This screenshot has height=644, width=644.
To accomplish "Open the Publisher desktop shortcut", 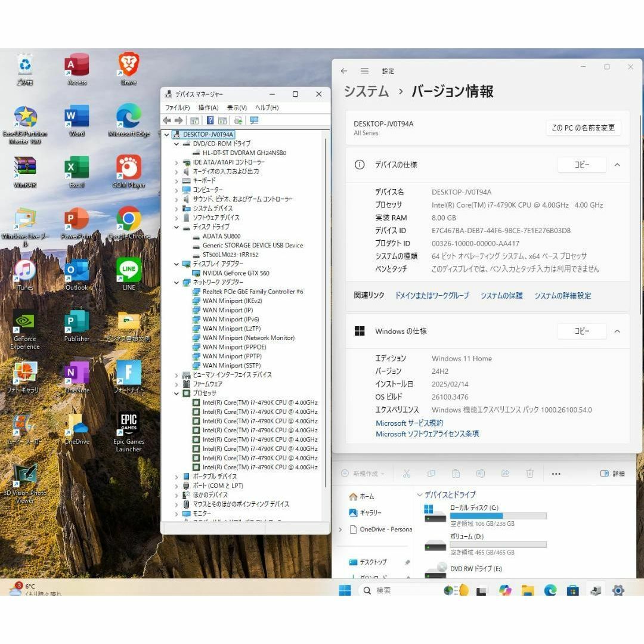I will coord(77,326).
